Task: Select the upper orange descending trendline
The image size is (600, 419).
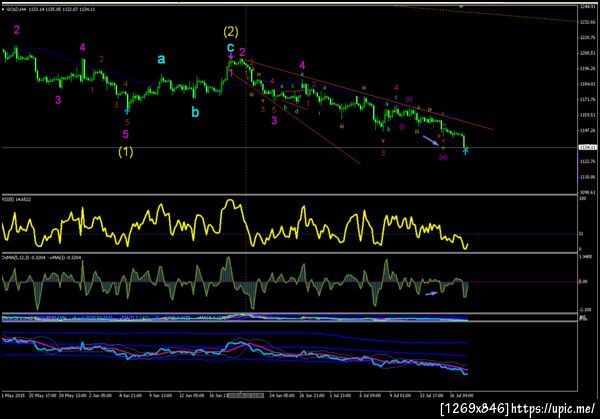Action: (x=367, y=94)
